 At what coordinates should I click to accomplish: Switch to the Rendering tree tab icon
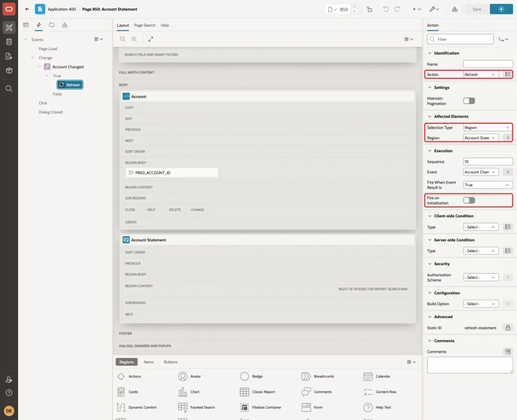point(26,25)
